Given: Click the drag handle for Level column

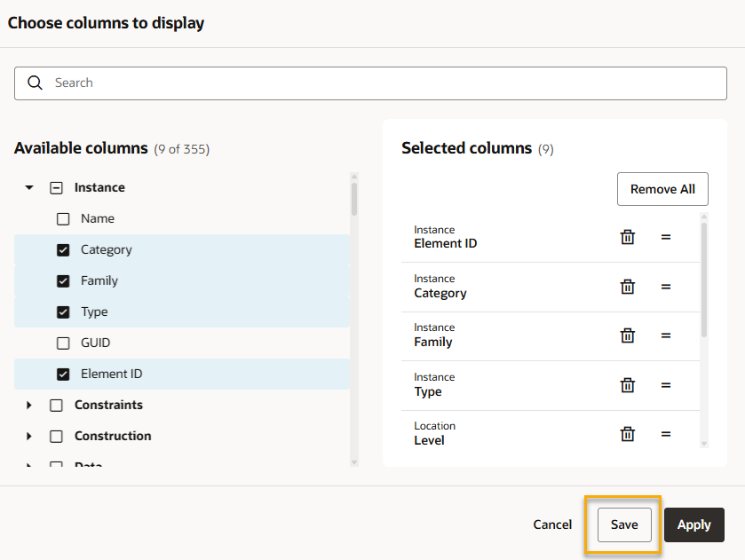Looking at the screenshot, I should click(665, 434).
